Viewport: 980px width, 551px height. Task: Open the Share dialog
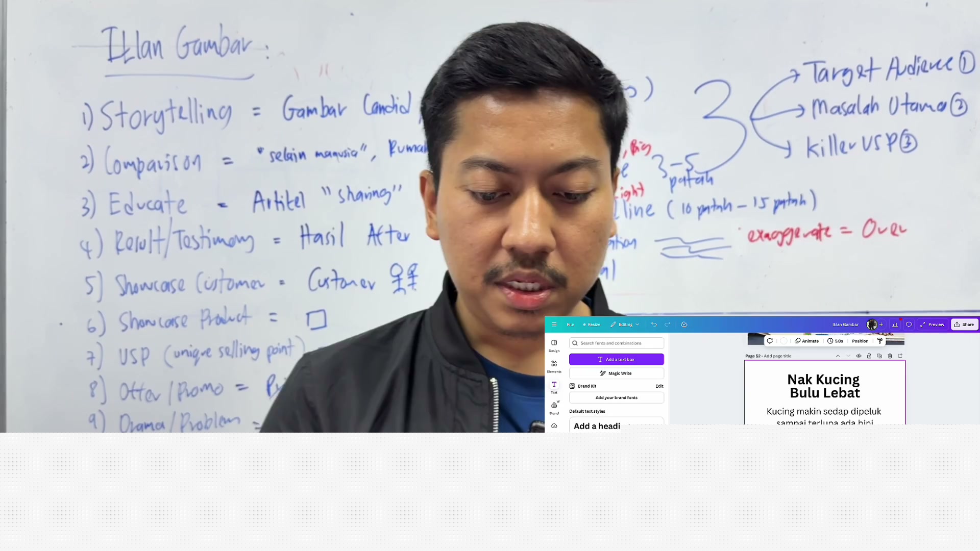964,324
